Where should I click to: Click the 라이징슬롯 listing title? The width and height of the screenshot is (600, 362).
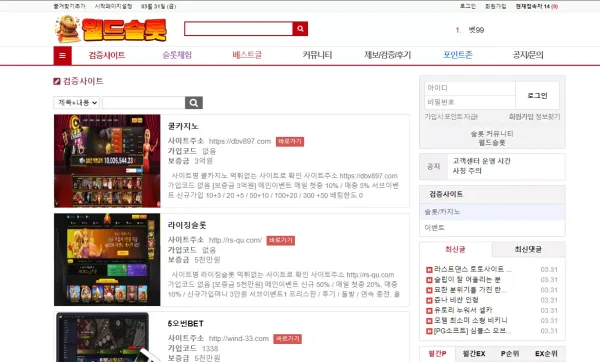pyautogui.click(x=187, y=225)
